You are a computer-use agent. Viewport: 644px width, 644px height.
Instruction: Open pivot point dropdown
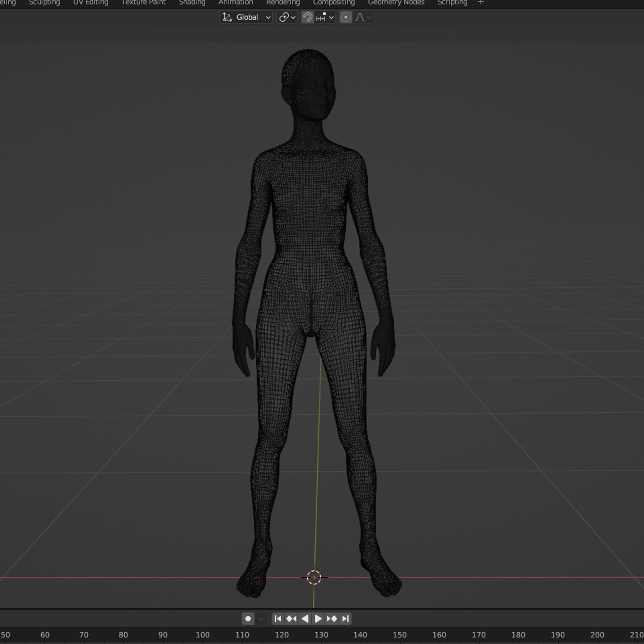(287, 17)
